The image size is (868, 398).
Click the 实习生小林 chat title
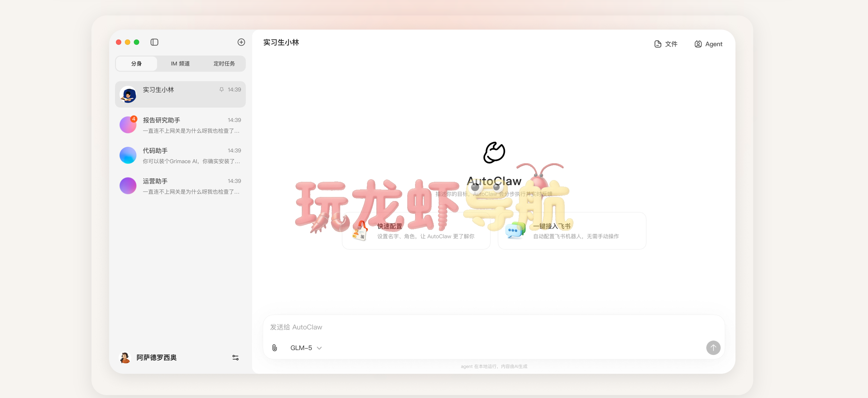[x=281, y=43]
